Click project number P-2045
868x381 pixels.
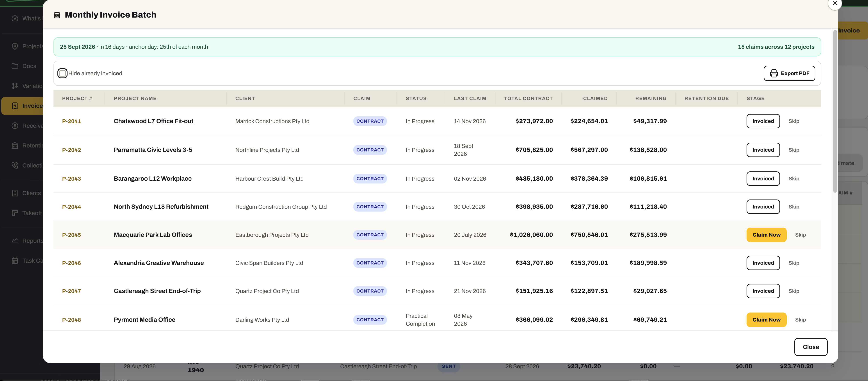71,235
